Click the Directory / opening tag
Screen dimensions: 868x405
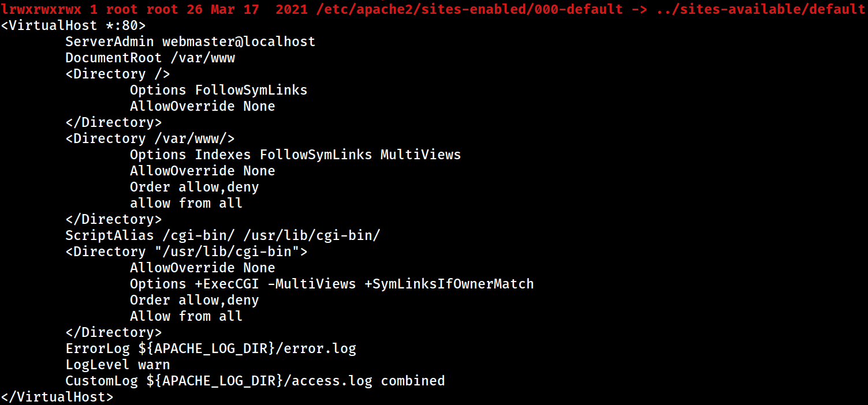tap(118, 74)
